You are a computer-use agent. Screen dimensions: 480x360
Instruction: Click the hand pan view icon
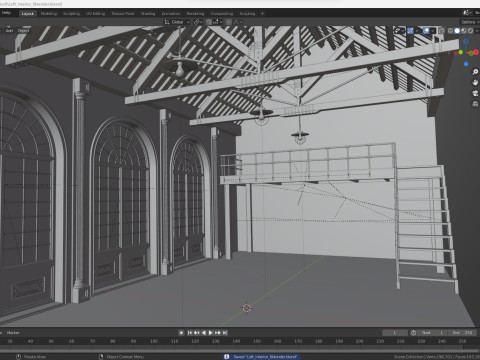tap(475, 82)
